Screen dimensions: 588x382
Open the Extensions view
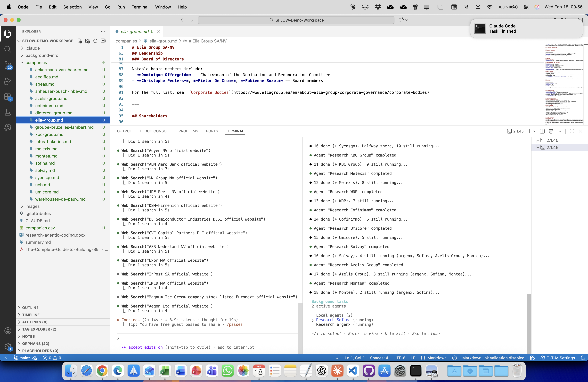(8, 97)
